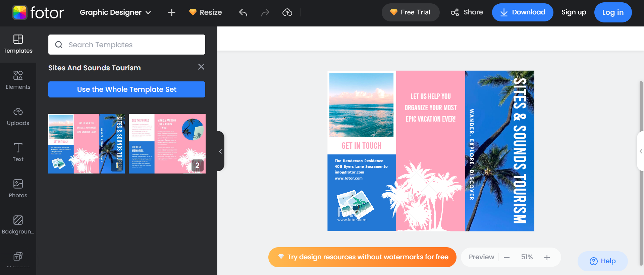This screenshot has width=644, height=275.
Task: Select template page 2 thumbnail
Action: tap(167, 144)
